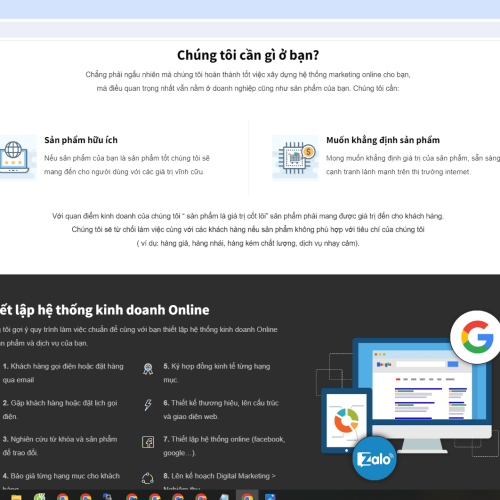500x500 pixels.
Task: Click step 6 Thiết kế thương hiệu
Action: pyautogui.click(x=221, y=410)
